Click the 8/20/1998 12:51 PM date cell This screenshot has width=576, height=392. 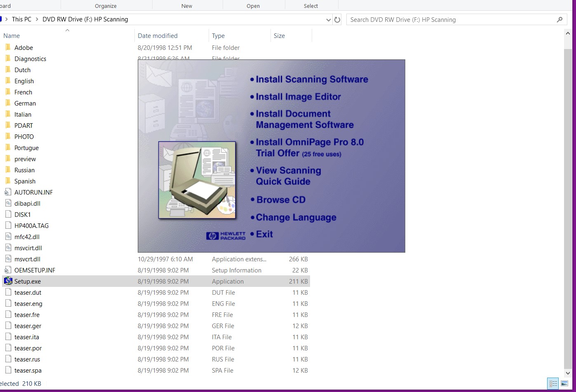(x=165, y=47)
